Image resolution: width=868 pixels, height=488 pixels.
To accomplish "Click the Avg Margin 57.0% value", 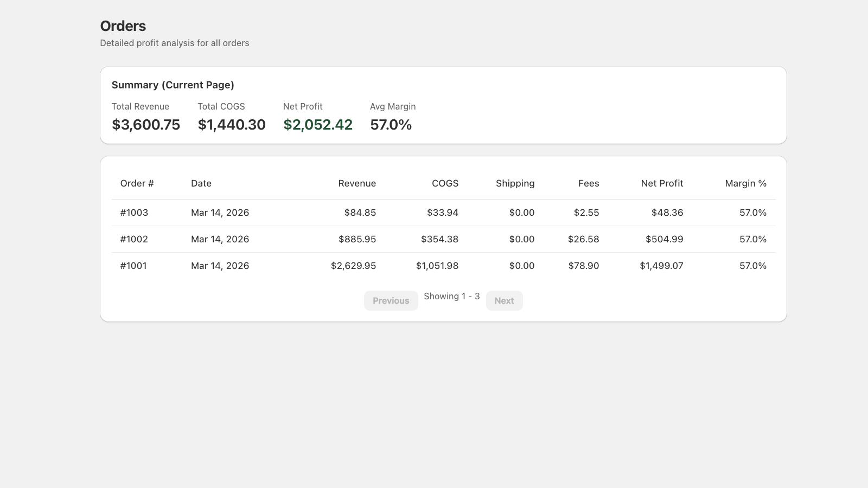I will pyautogui.click(x=391, y=125).
